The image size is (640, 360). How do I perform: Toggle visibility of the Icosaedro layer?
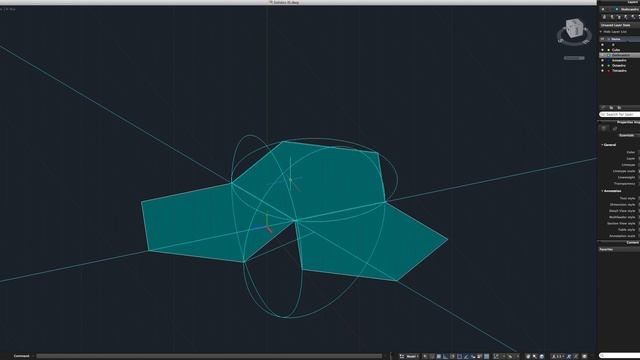[x=602, y=60]
